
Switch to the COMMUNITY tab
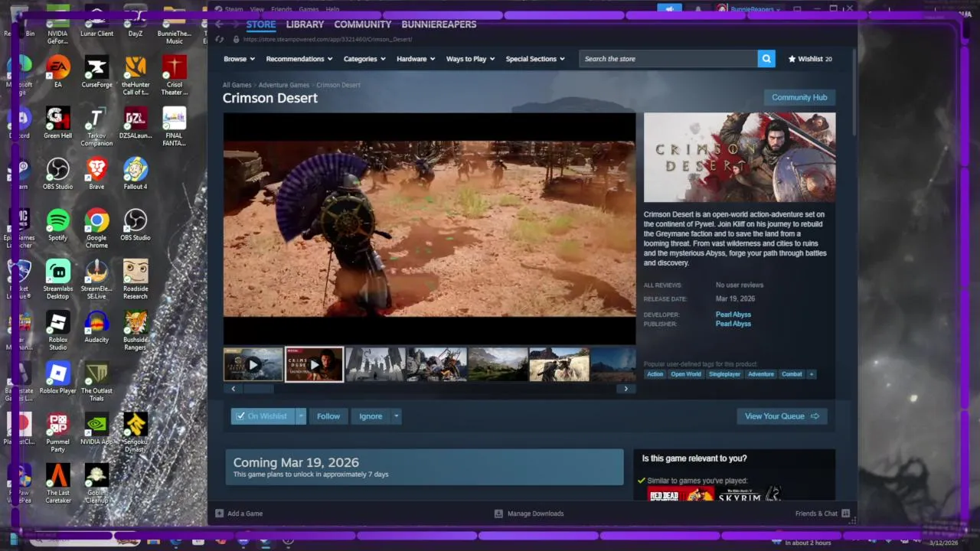click(363, 24)
